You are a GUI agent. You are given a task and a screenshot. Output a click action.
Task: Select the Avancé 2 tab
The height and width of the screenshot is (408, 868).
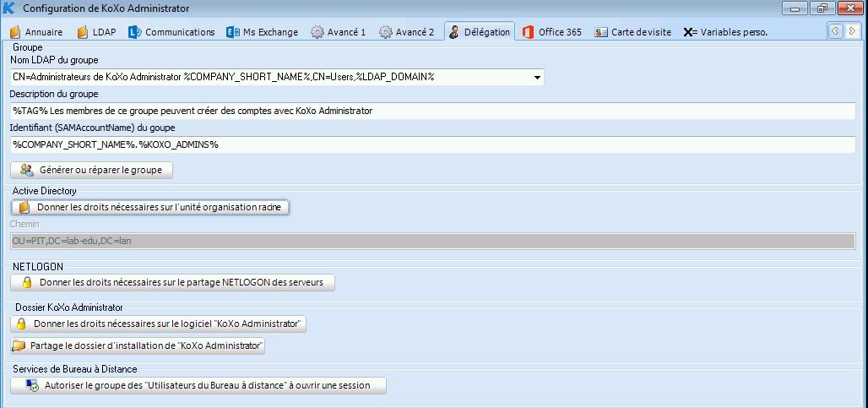(407, 32)
